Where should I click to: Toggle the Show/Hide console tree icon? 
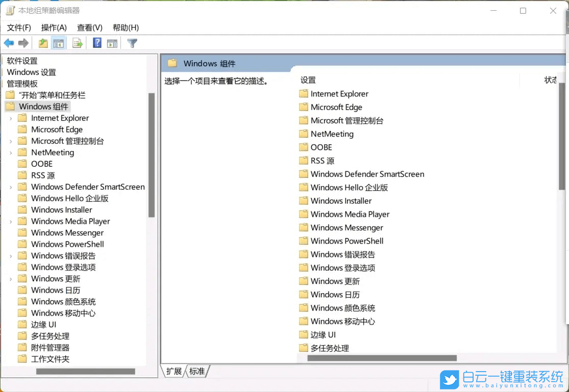pyautogui.click(x=59, y=43)
